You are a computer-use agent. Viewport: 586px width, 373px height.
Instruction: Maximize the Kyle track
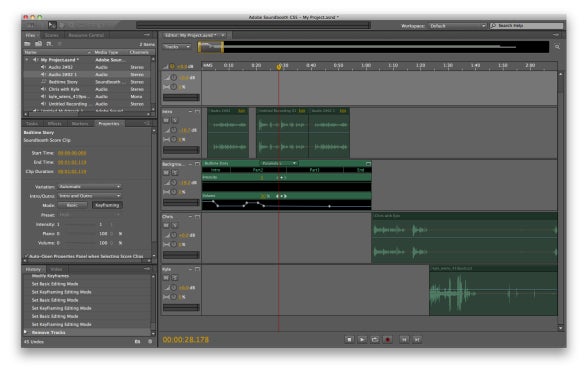click(197, 269)
